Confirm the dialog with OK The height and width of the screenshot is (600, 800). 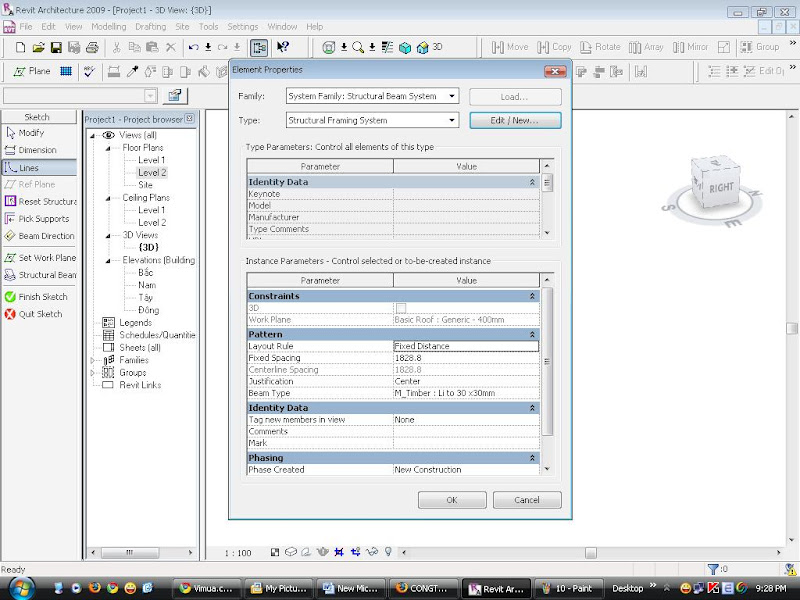[452, 500]
